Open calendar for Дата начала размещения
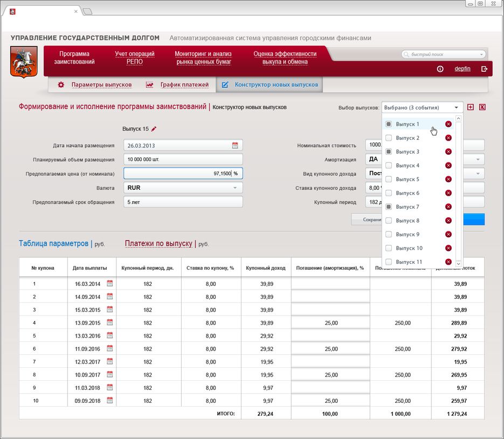 pyautogui.click(x=235, y=146)
